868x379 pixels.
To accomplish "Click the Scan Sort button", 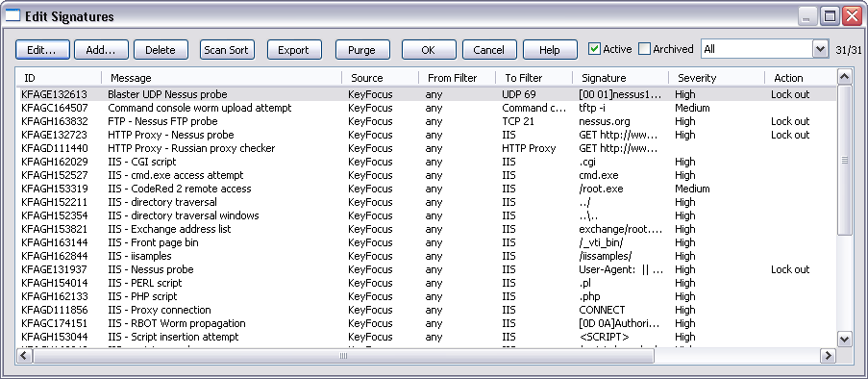I will coord(227,50).
